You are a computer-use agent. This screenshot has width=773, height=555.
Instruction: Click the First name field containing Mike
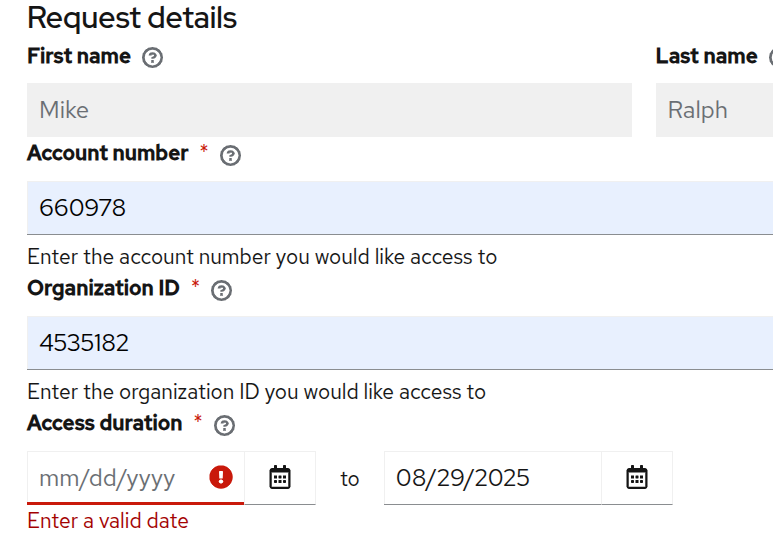329,110
